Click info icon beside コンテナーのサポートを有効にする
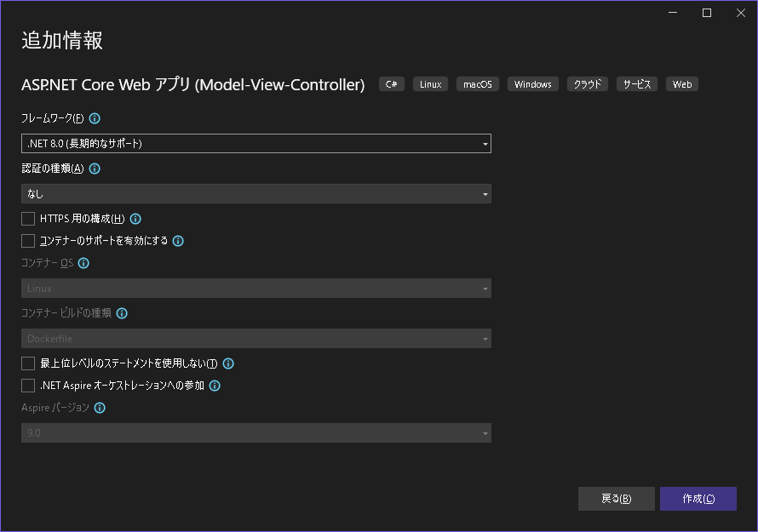Screen dimensions: 758x532 click(x=178, y=241)
